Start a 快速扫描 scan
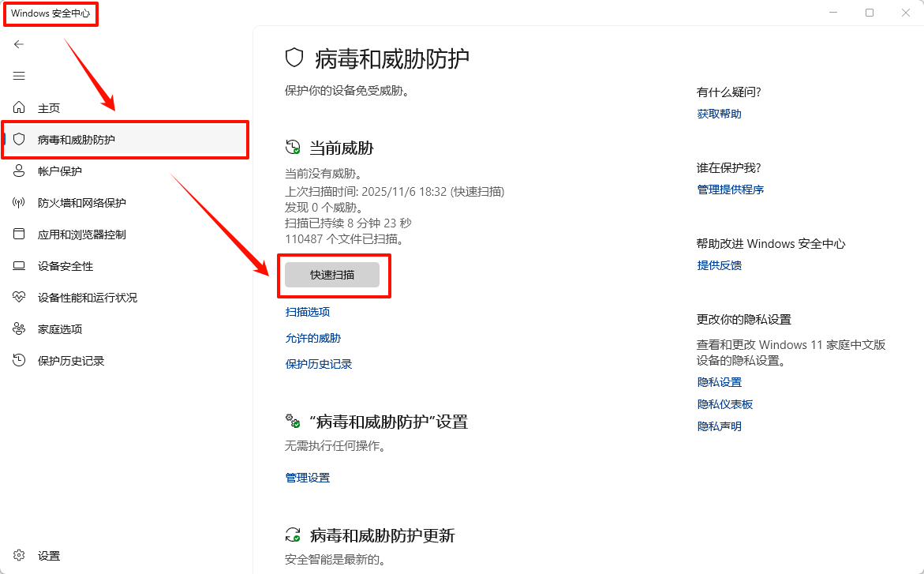924x574 pixels. click(x=334, y=275)
